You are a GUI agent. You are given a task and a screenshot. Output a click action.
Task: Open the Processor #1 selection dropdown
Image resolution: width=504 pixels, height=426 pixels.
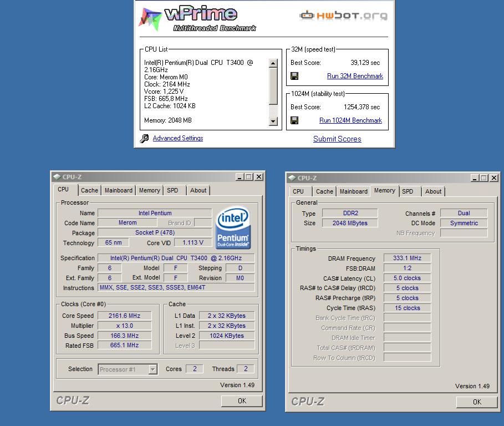(153, 369)
